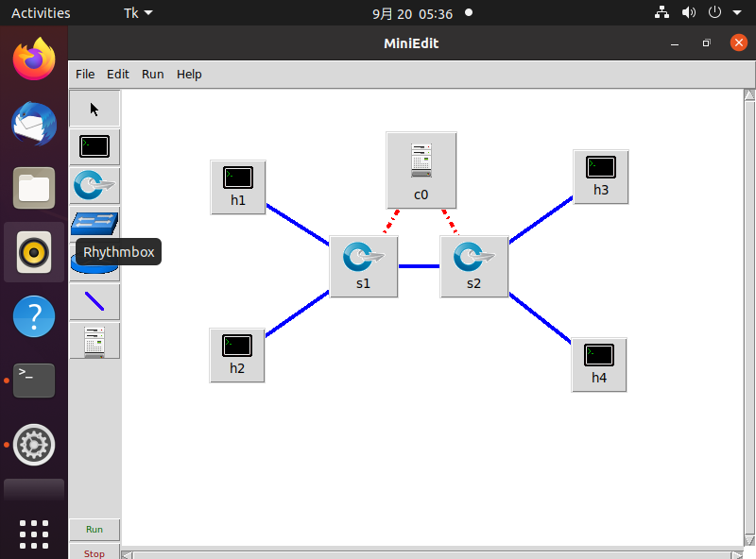Select switch s2 node on canvas

(x=474, y=266)
